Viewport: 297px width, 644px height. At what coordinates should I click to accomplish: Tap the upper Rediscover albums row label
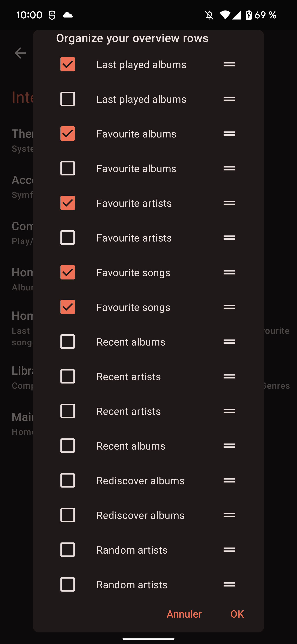click(140, 481)
